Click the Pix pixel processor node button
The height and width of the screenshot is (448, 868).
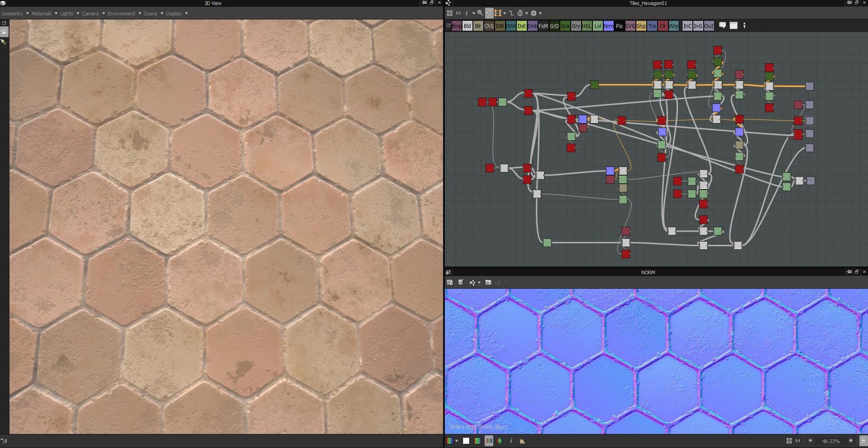coord(619,26)
